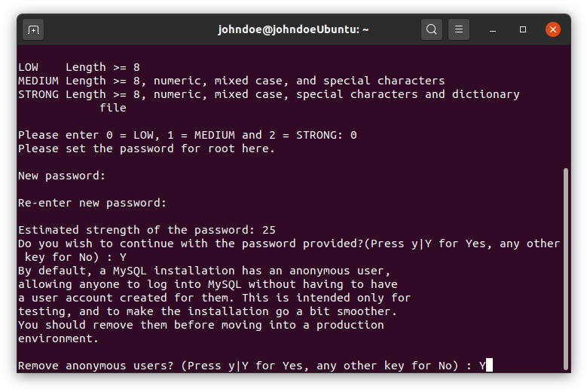Maximize the terminal window
The image size is (587, 392).
point(523,29)
